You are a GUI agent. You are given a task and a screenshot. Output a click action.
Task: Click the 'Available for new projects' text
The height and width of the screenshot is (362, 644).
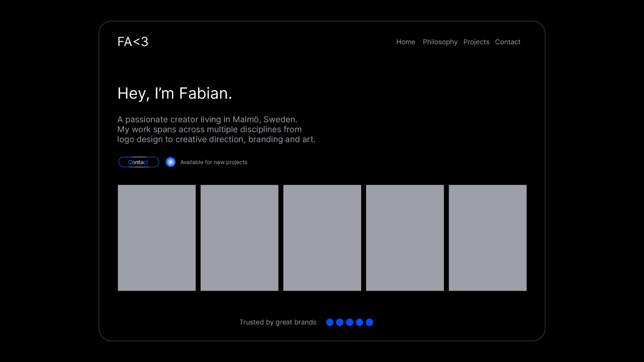tap(214, 162)
